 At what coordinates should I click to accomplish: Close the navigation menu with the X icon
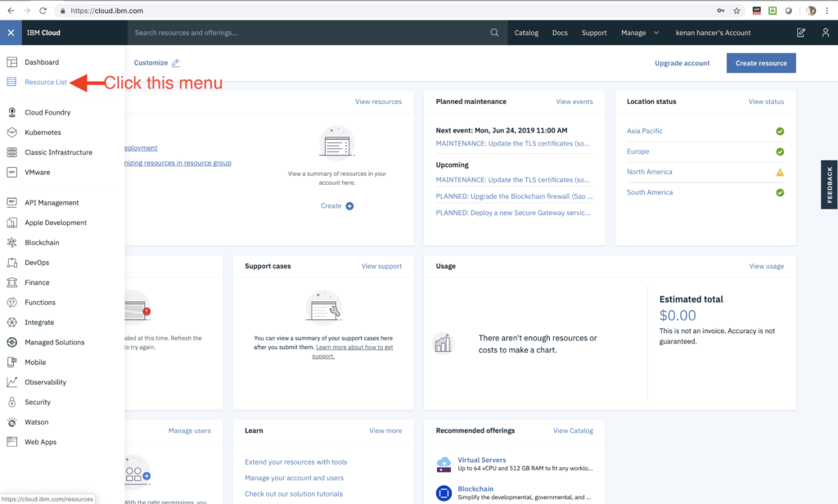tap(11, 33)
